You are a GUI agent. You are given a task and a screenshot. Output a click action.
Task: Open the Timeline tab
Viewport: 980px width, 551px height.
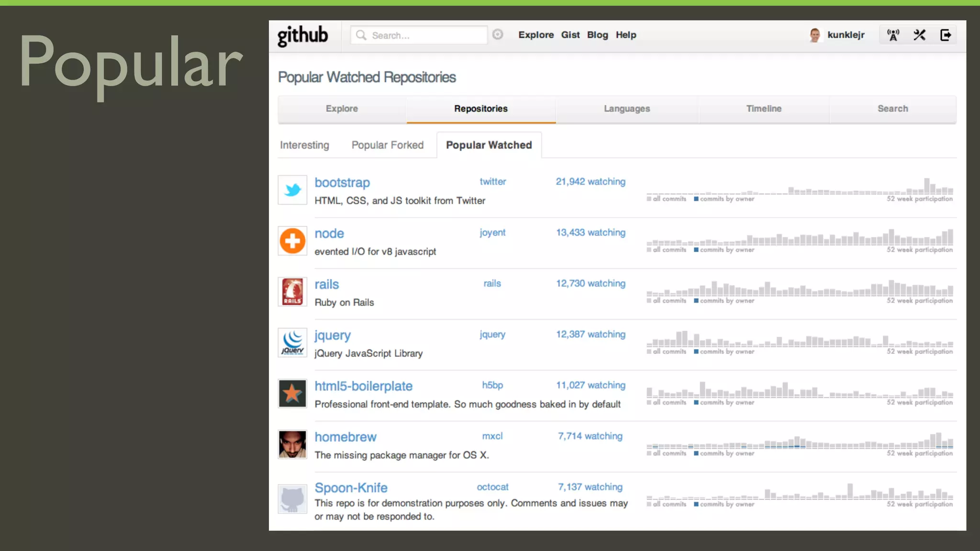pos(763,109)
